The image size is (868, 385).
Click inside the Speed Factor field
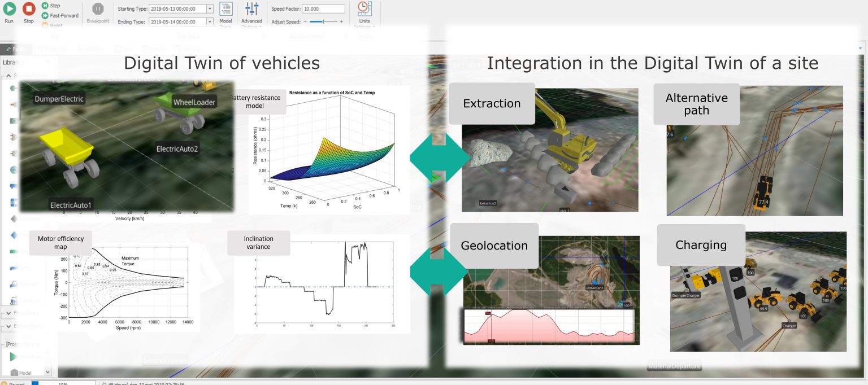323,9
